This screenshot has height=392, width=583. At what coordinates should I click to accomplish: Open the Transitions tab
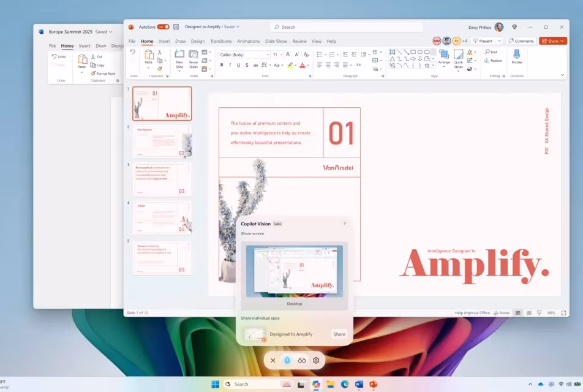(x=221, y=41)
